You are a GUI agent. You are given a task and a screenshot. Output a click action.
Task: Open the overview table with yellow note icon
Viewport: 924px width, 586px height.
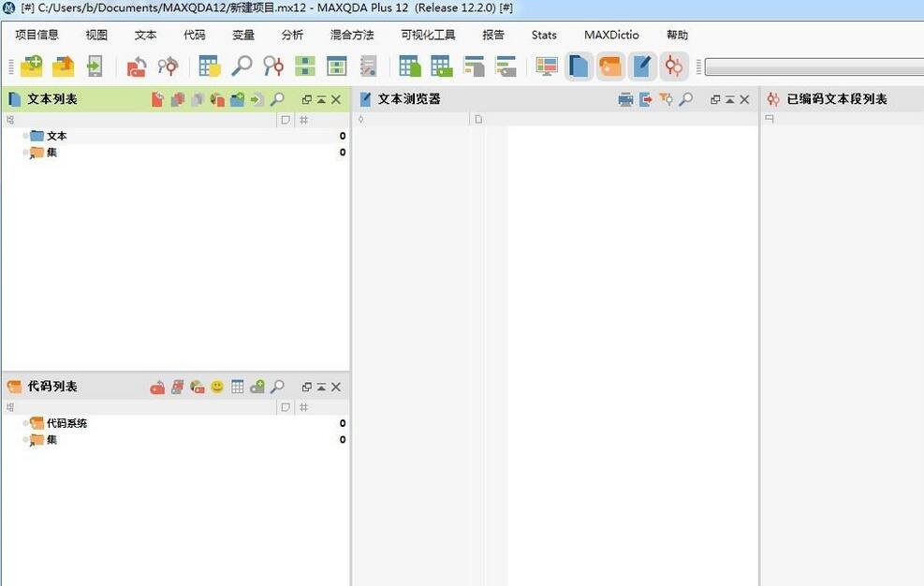[x=209, y=66]
